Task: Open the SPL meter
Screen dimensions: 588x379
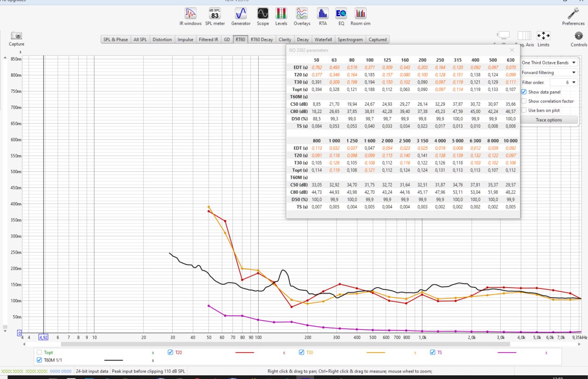Action: 215,17
